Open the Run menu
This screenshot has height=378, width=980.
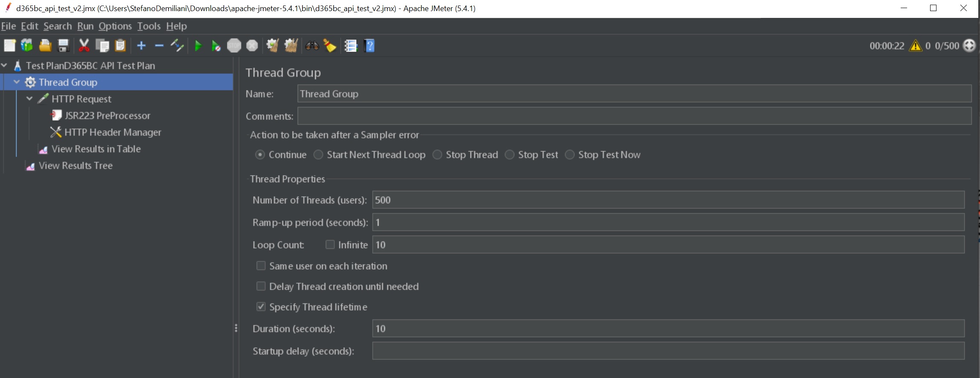coord(85,26)
